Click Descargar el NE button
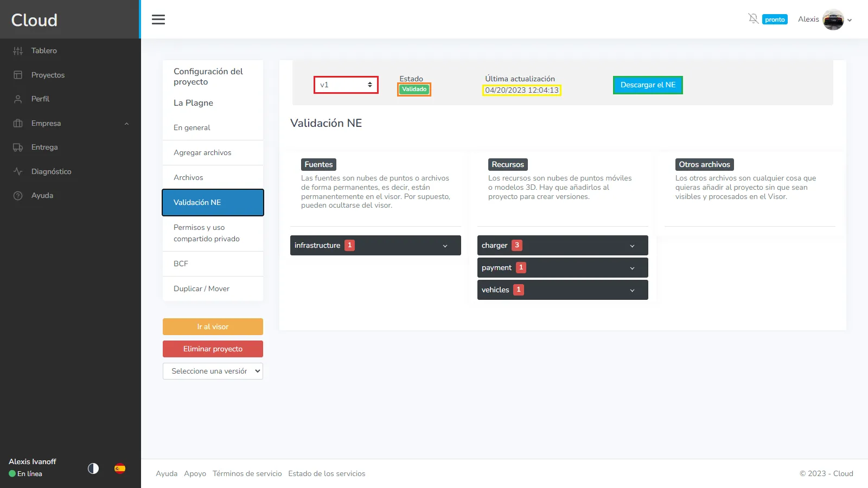 (648, 85)
